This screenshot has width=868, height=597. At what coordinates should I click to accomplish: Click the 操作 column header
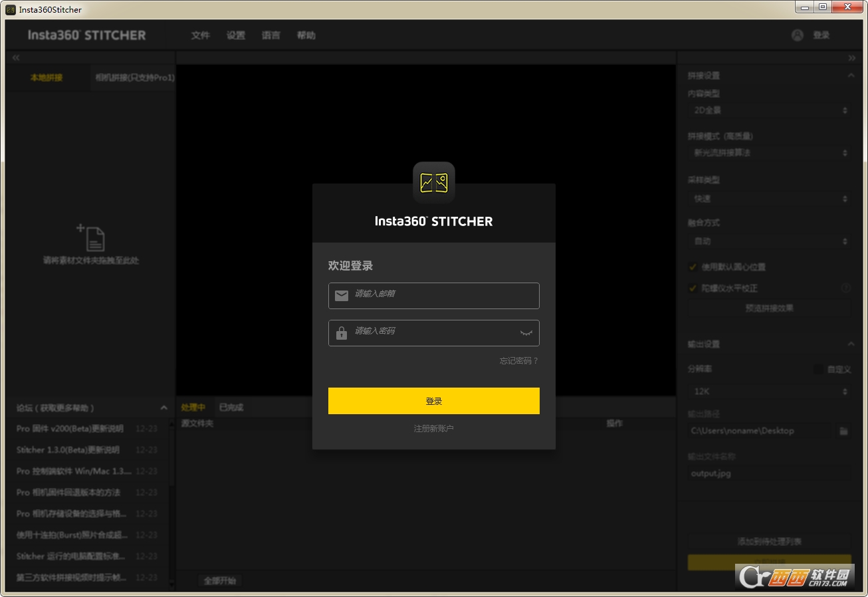(x=614, y=423)
